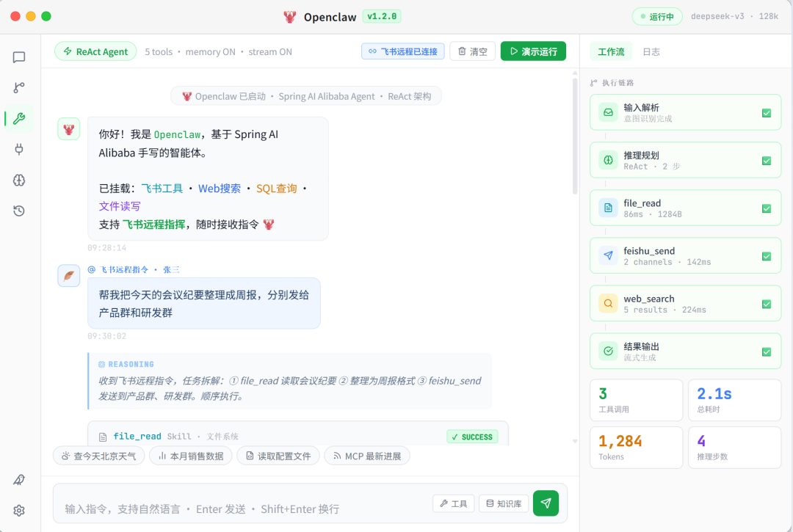Click the "Openclaw 已启动" startup banner
The image size is (793, 532).
tap(306, 96)
